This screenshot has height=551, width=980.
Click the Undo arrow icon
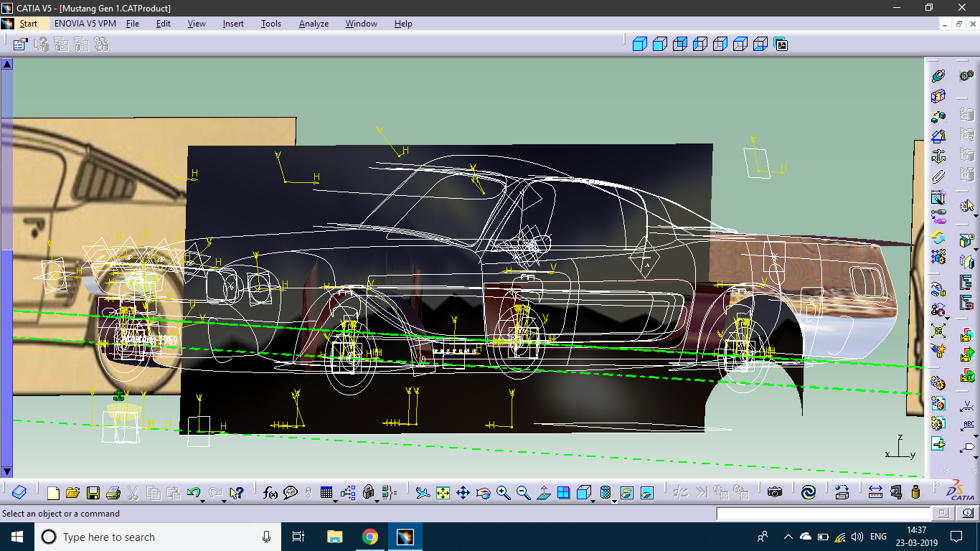[192, 492]
